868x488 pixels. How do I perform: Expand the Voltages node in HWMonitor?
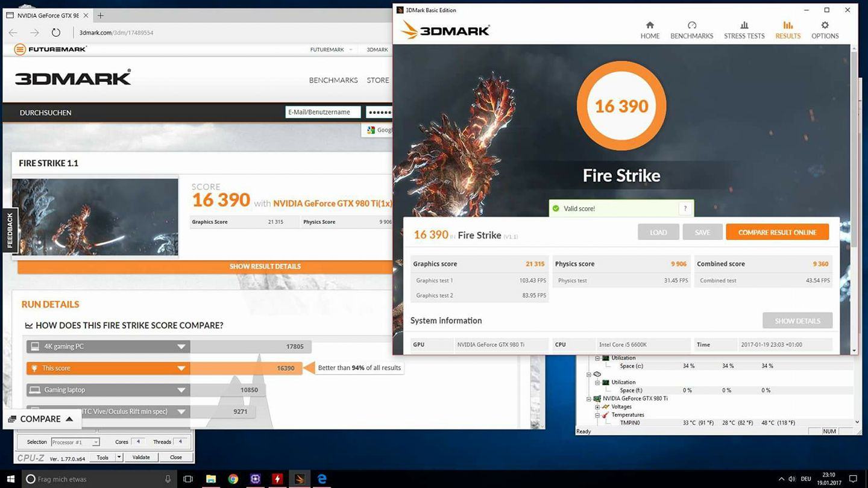[597, 407]
